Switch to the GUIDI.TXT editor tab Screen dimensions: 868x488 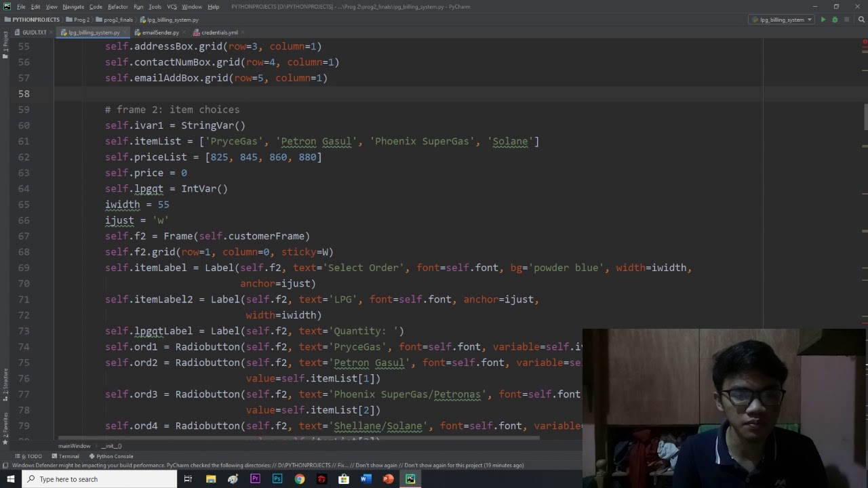(34, 33)
